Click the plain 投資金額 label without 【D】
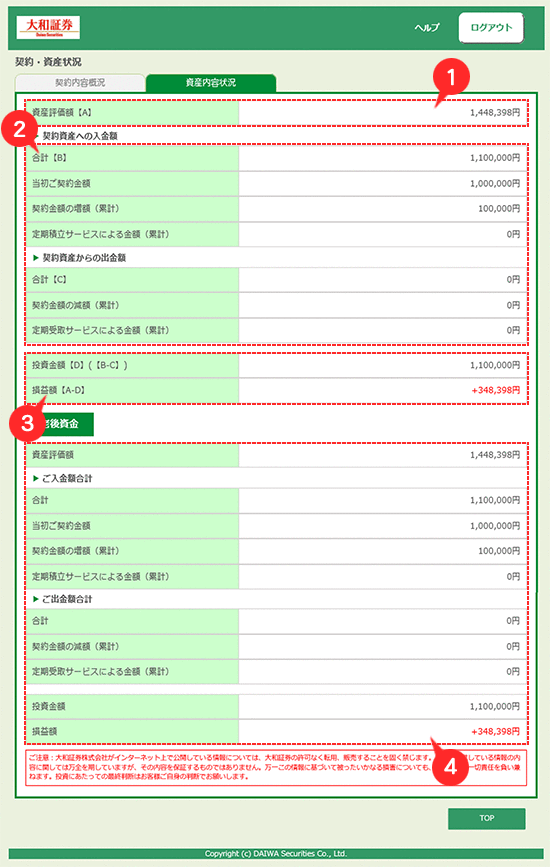Viewport: 550px width, 867px height. [x=49, y=706]
